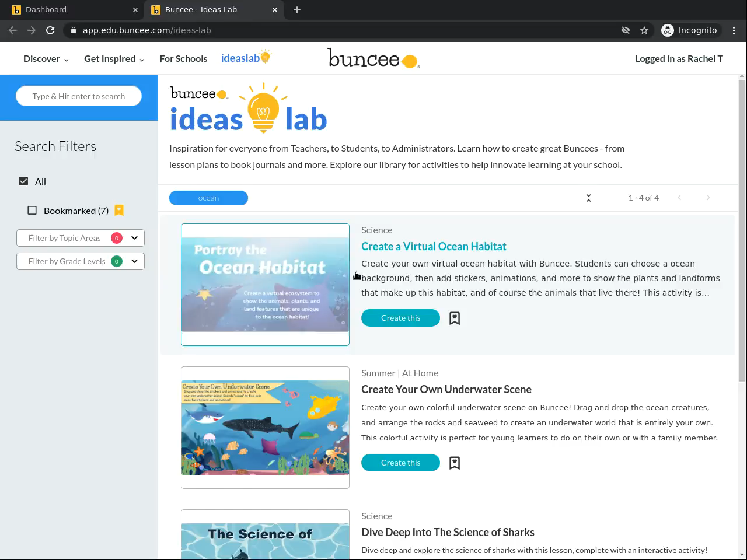
Task: Click the "Summer | At Home" category label
Action: click(400, 373)
